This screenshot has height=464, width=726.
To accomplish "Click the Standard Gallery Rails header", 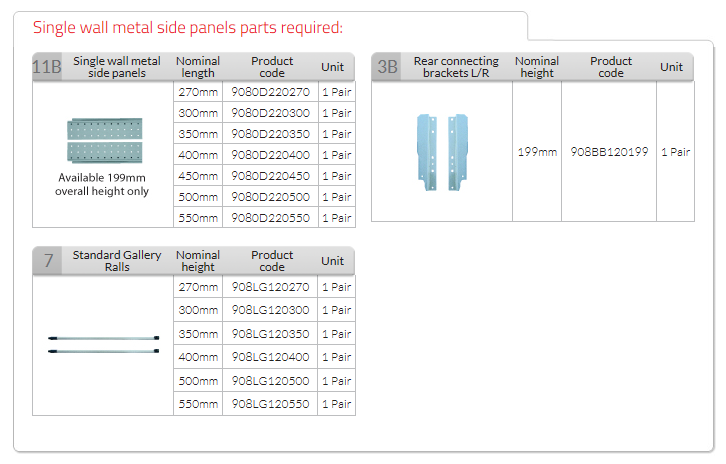I will coord(117,261).
